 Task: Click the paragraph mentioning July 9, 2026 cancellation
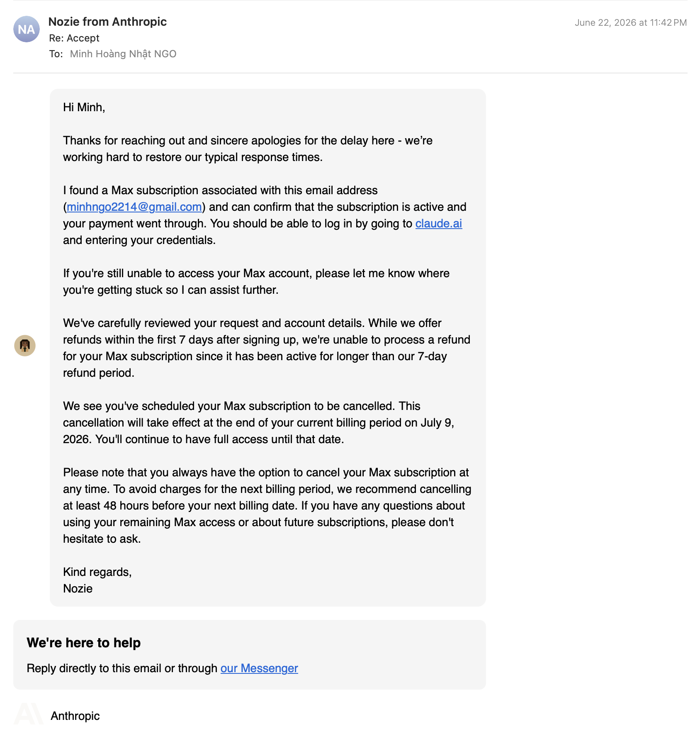click(x=259, y=422)
